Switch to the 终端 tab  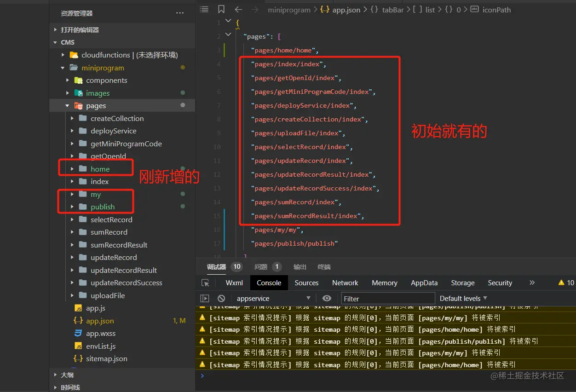pyautogui.click(x=324, y=266)
